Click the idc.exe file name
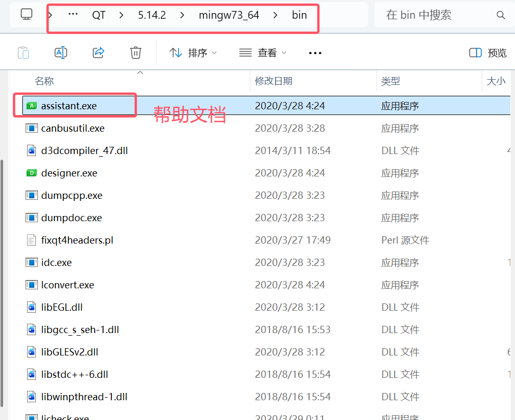 click(x=57, y=262)
